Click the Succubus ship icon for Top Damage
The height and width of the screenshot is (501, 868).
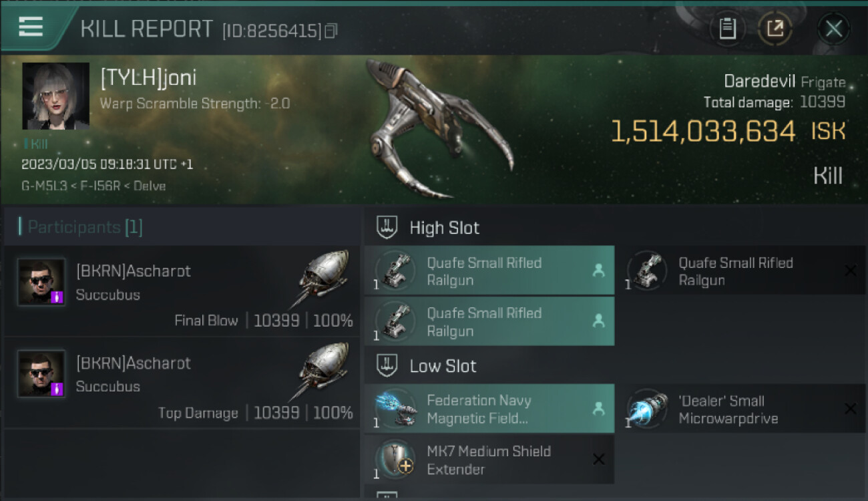pos(322,370)
